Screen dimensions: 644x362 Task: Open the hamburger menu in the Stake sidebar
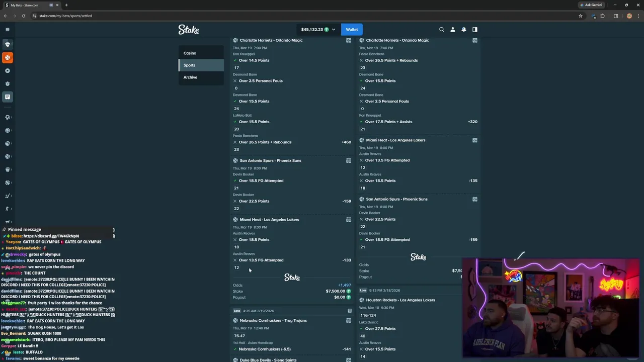click(7, 30)
